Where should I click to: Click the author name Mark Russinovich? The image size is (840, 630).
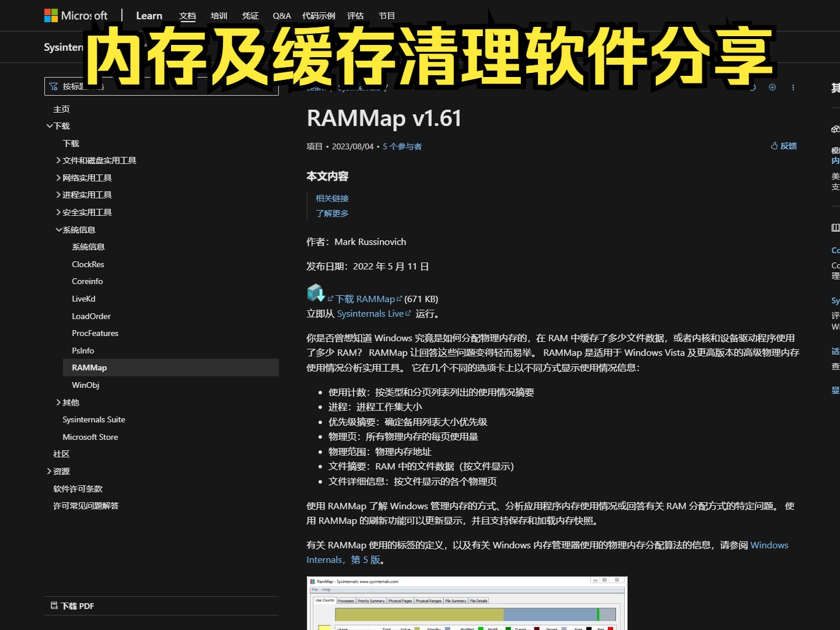(x=370, y=242)
